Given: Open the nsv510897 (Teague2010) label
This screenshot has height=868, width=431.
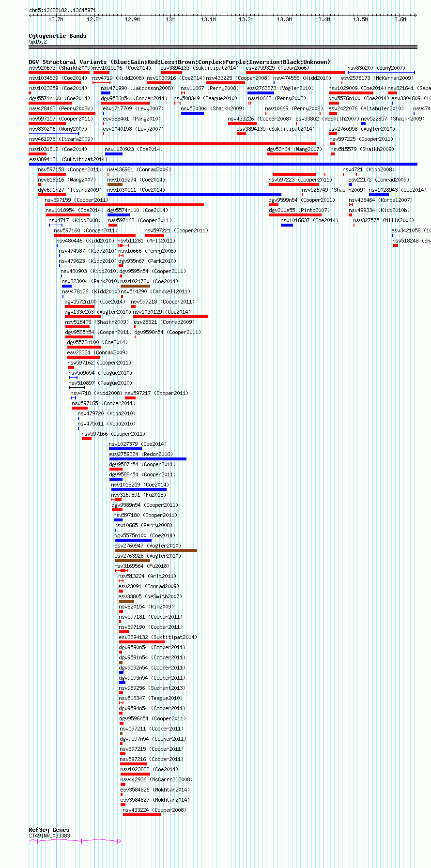Looking at the screenshot, I should coord(100,383).
